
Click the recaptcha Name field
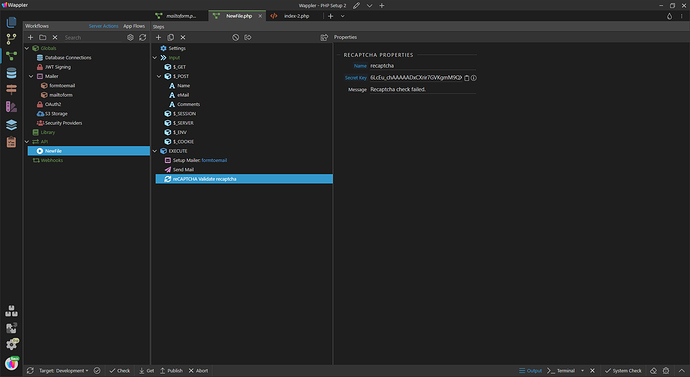(422, 66)
